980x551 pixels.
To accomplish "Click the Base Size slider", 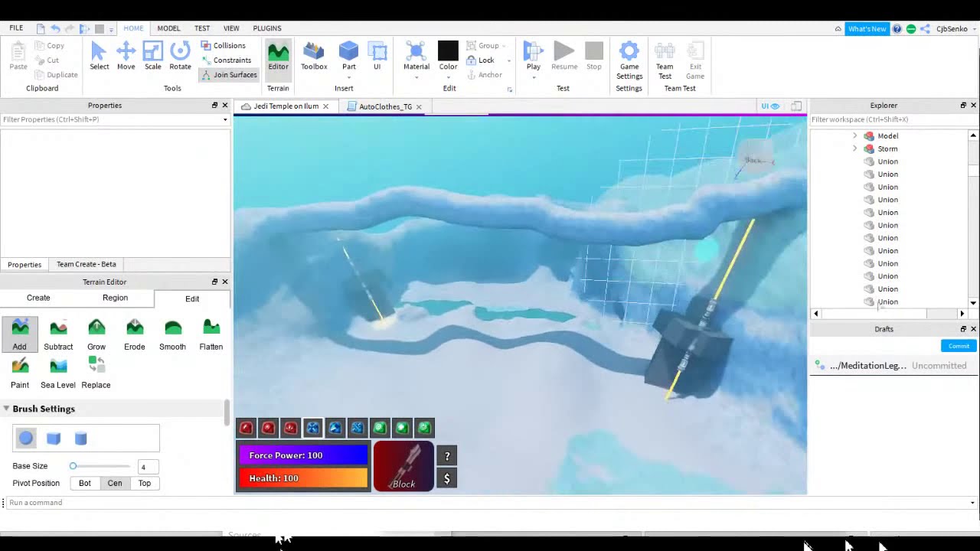I will (101, 466).
